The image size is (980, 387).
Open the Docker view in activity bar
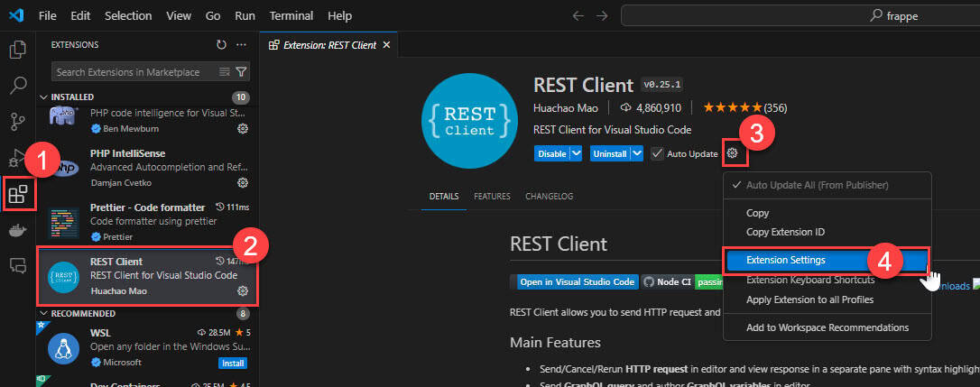click(18, 230)
